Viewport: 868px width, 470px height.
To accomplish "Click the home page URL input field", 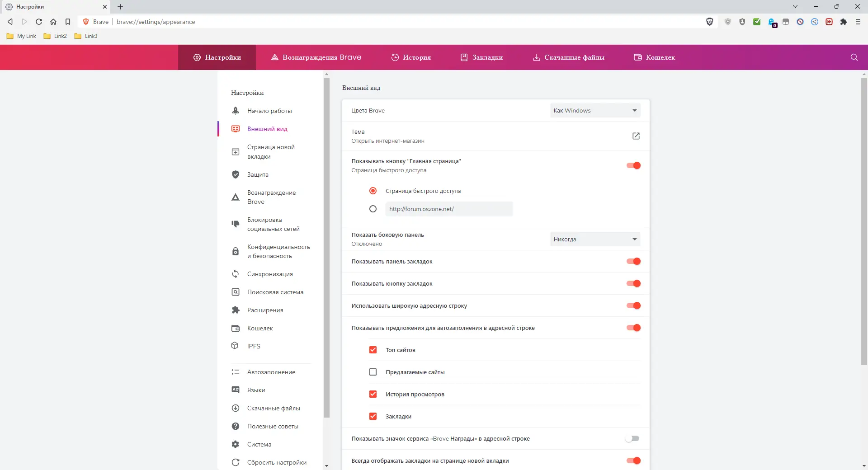I will click(449, 209).
